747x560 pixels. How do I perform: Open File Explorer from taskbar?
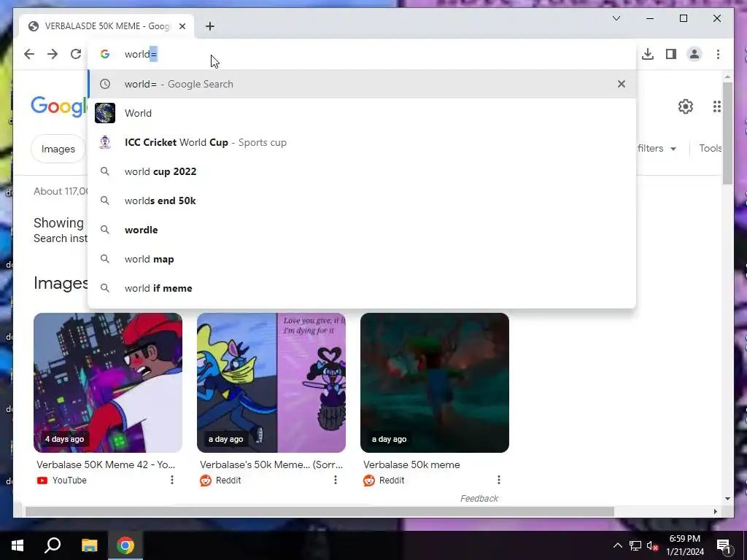tap(89, 545)
